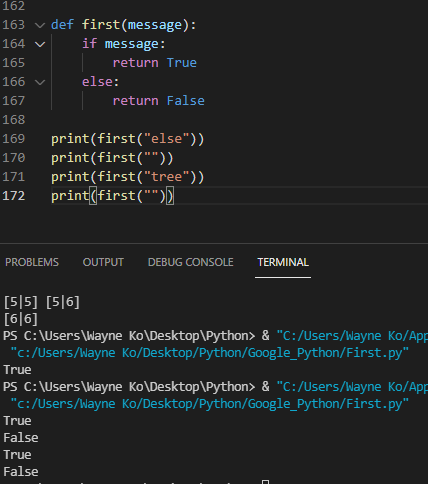Viewport: 428px width, 484px height.
Task: Click the string "tree" on line 171
Action: coord(167,177)
